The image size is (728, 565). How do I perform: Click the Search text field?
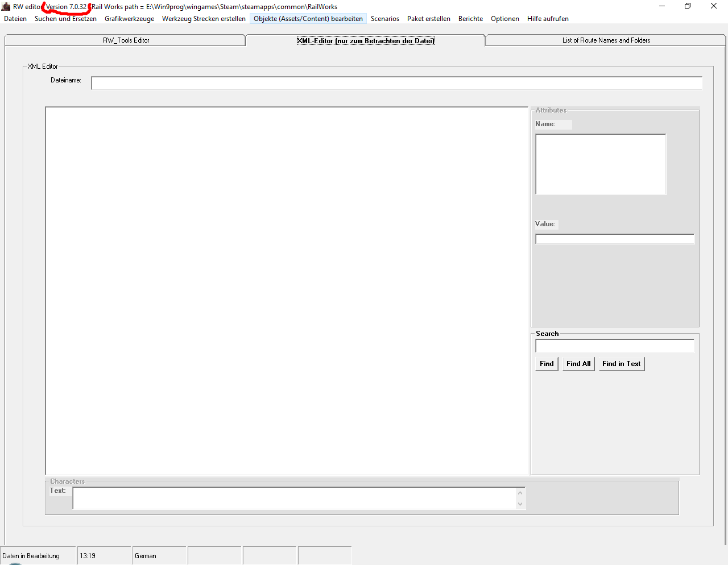point(615,346)
